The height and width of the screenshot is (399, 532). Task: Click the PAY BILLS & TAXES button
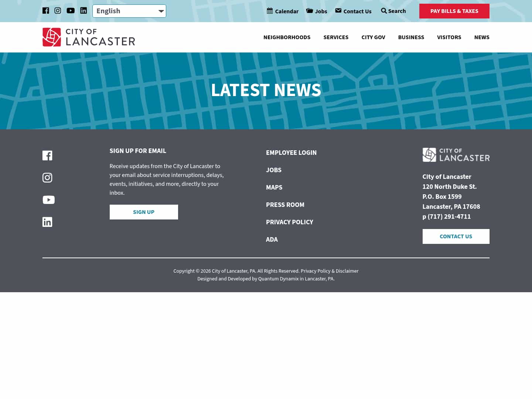point(454,11)
